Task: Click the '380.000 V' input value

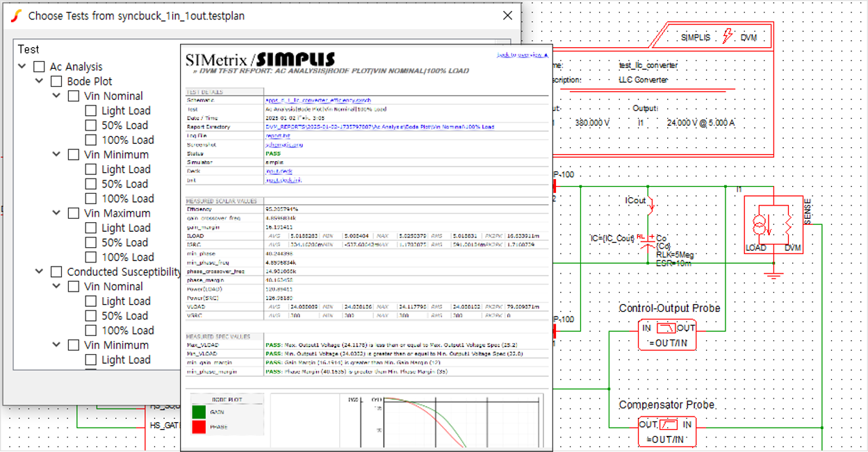Action: (593, 122)
